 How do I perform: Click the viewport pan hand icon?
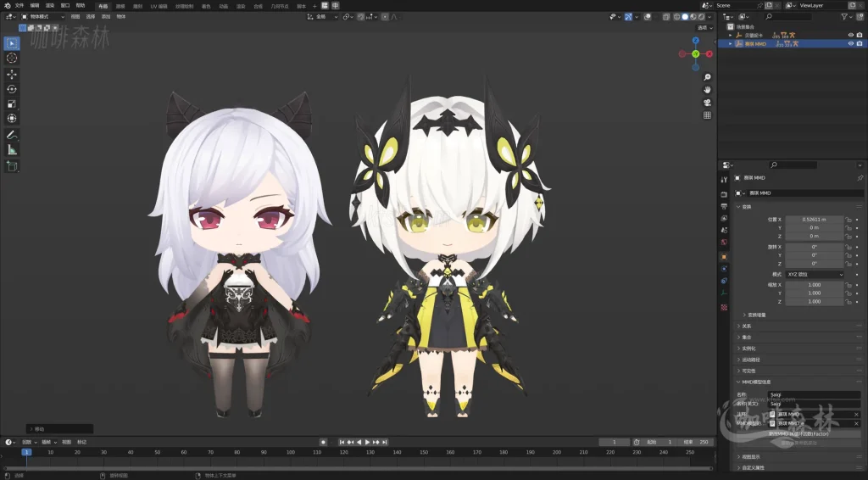[707, 90]
